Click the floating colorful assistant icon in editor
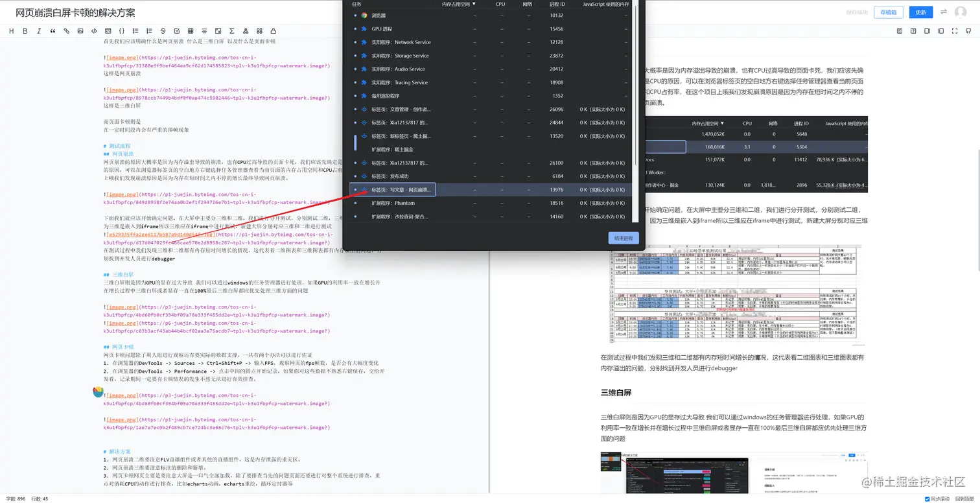This screenshot has width=980, height=503. point(98,392)
